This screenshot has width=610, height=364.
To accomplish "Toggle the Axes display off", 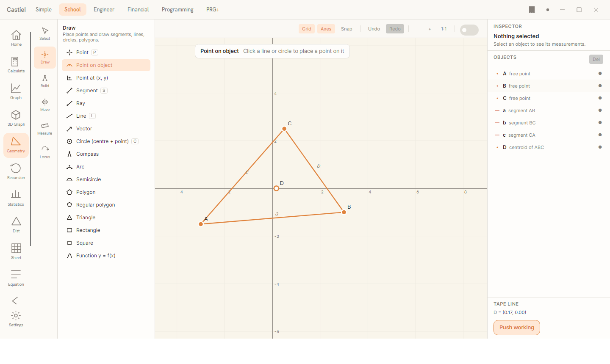I will [x=326, y=29].
